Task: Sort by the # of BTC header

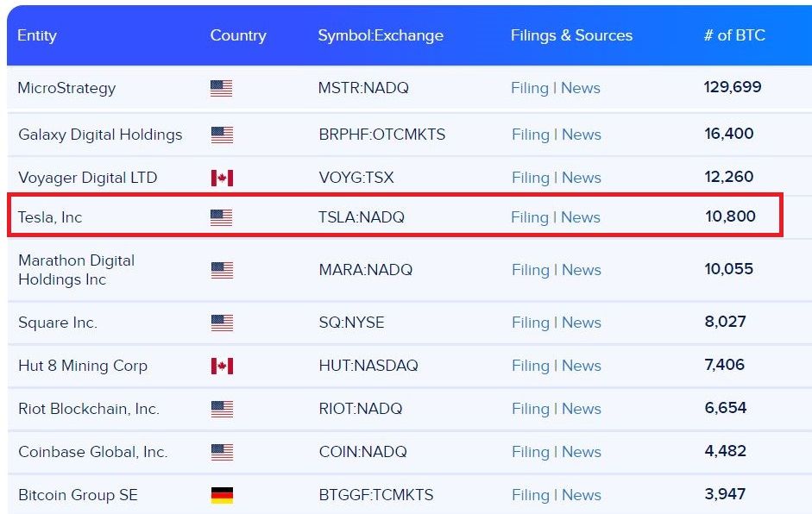Action: tap(734, 35)
